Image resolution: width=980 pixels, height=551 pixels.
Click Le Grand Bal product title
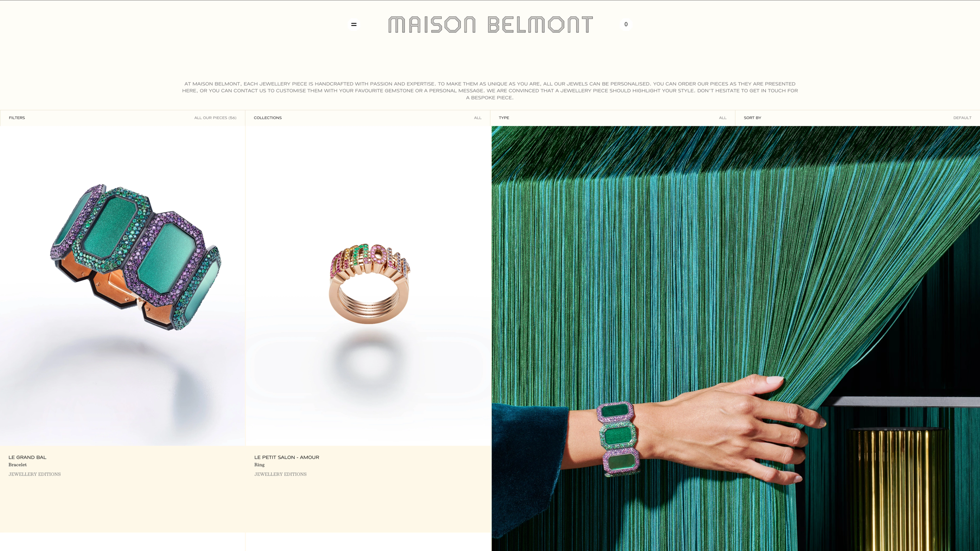pyautogui.click(x=27, y=457)
